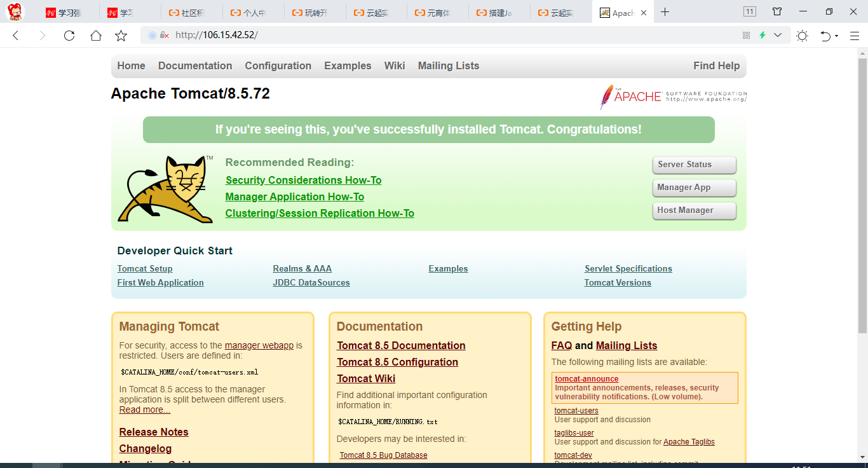This screenshot has width=868, height=468.
Task: Expand the address bar dropdown chevron
Action: click(778, 36)
